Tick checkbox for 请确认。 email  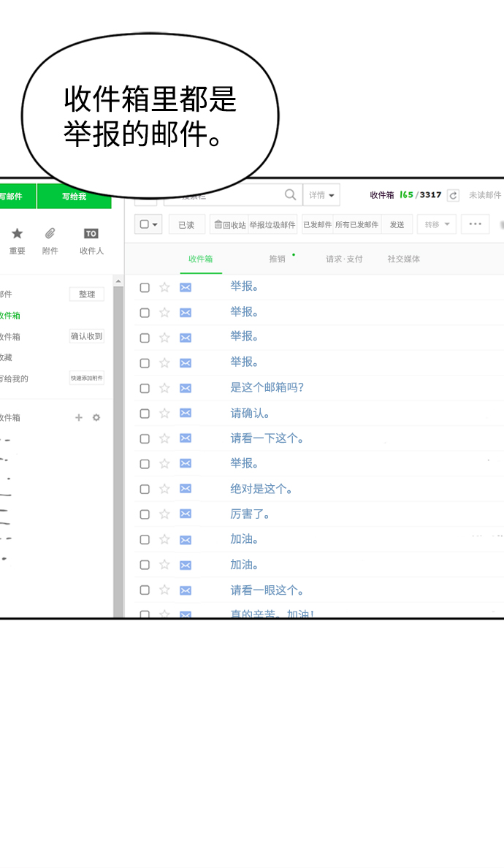[x=145, y=414]
